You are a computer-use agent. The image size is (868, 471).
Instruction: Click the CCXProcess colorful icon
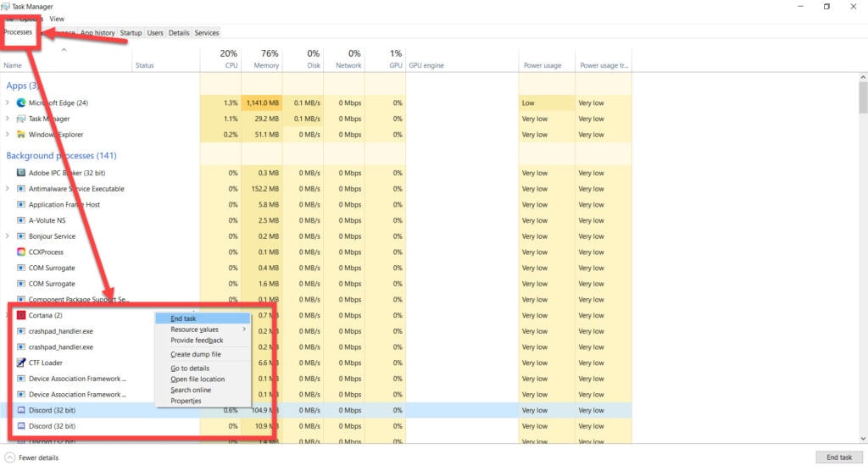tap(21, 252)
